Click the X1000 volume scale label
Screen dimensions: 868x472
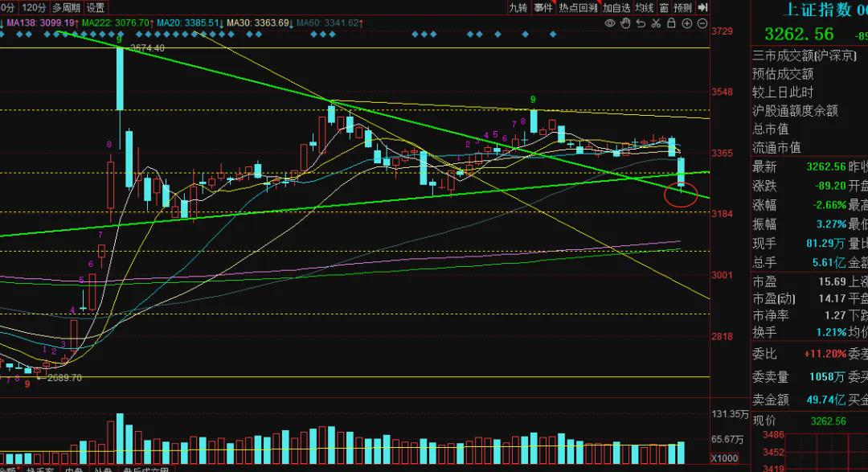[x=725, y=458]
